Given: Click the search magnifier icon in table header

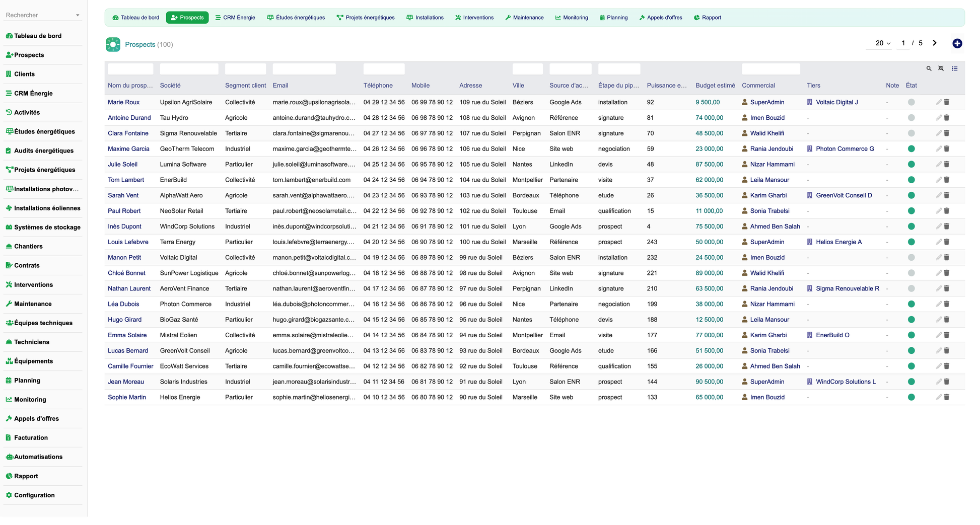Looking at the screenshot, I should pyautogui.click(x=929, y=68).
